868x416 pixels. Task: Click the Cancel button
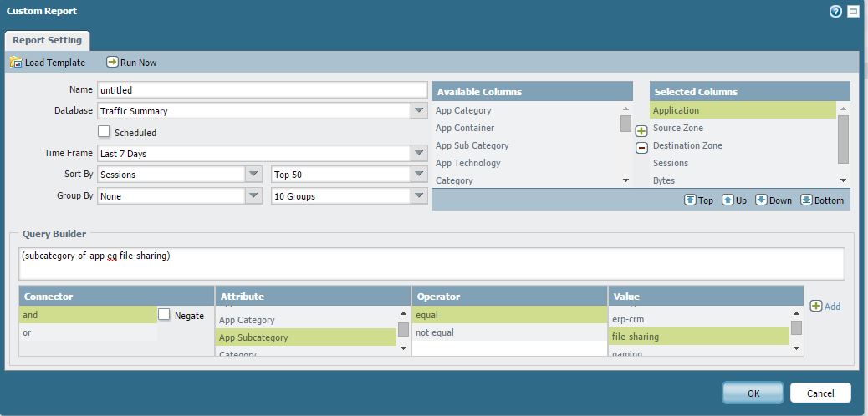pyautogui.click(x=819, y=393)
